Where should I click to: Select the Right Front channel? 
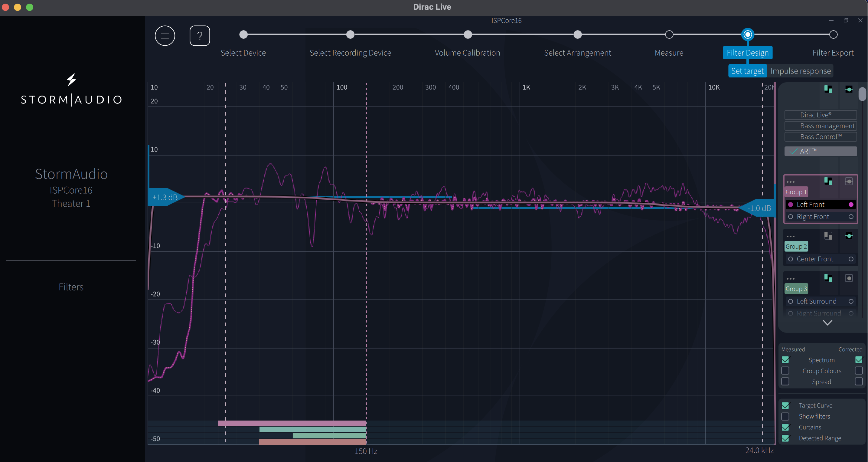click(821, 217)
